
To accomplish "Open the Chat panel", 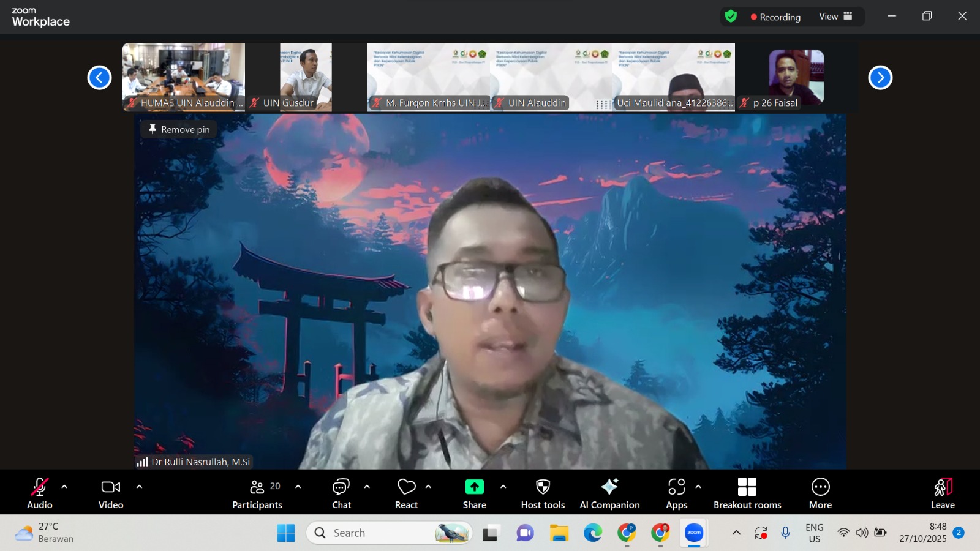I will coord(341,493).
